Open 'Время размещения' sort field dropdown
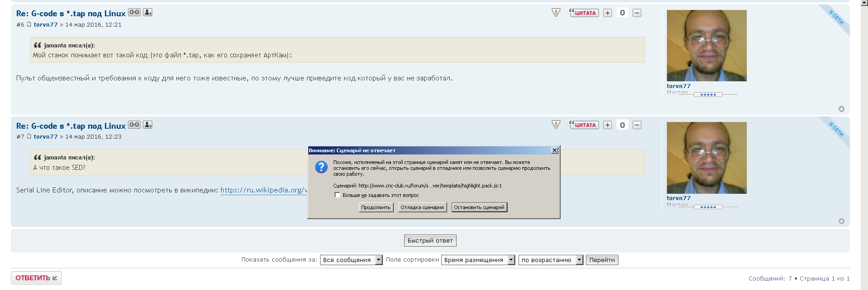The height and width of the screenshot is (290, 868). click(x=478, y=260)
